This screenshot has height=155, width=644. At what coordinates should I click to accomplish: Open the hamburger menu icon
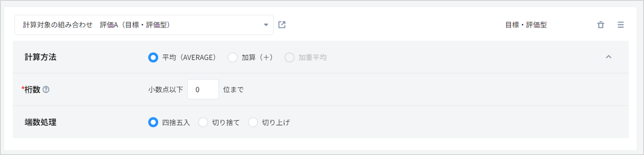coord(621,25)
